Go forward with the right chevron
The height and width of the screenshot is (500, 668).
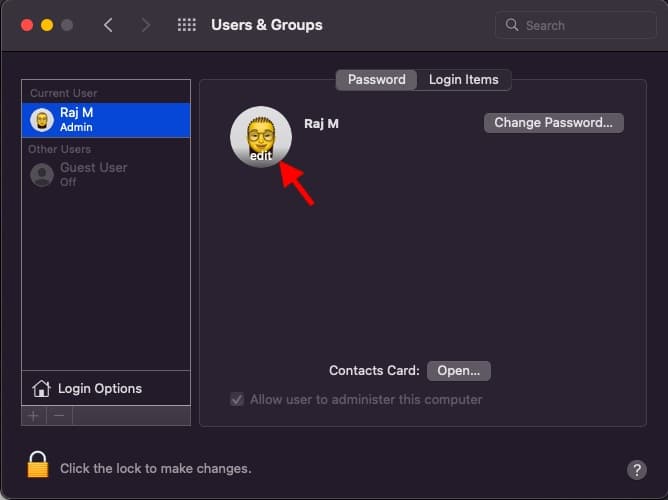tap(146, 25)
